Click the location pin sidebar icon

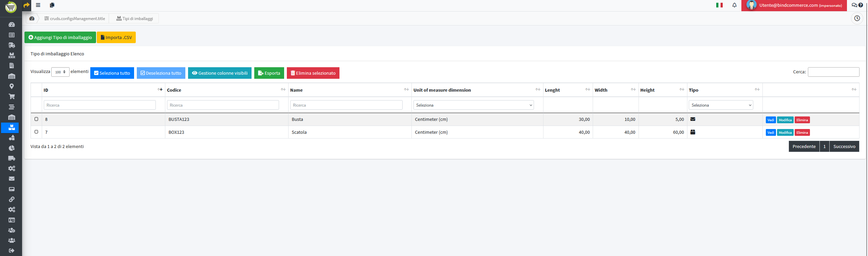pyautogui.click(x=12, y=86)
